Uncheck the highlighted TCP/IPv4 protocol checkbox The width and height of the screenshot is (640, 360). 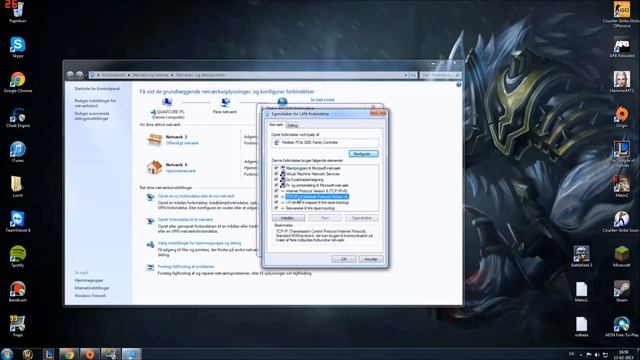[276, 196]
